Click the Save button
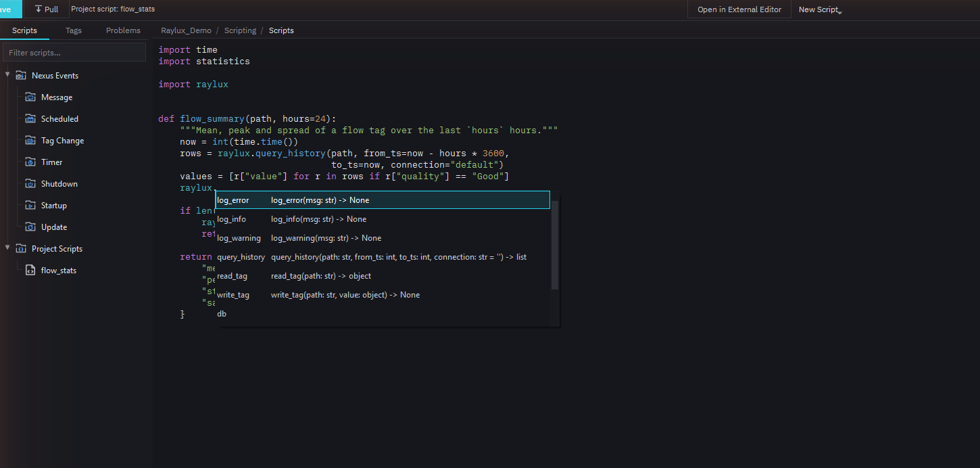 click(x=9, y=9)
